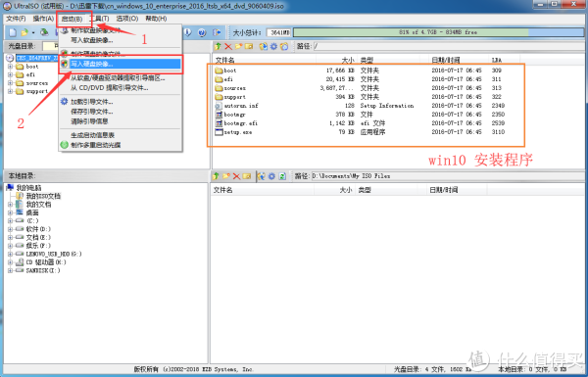The image size is (588, 377).
Task: Click rename icon in ISO pane toolbar
Action: (249, 46)
